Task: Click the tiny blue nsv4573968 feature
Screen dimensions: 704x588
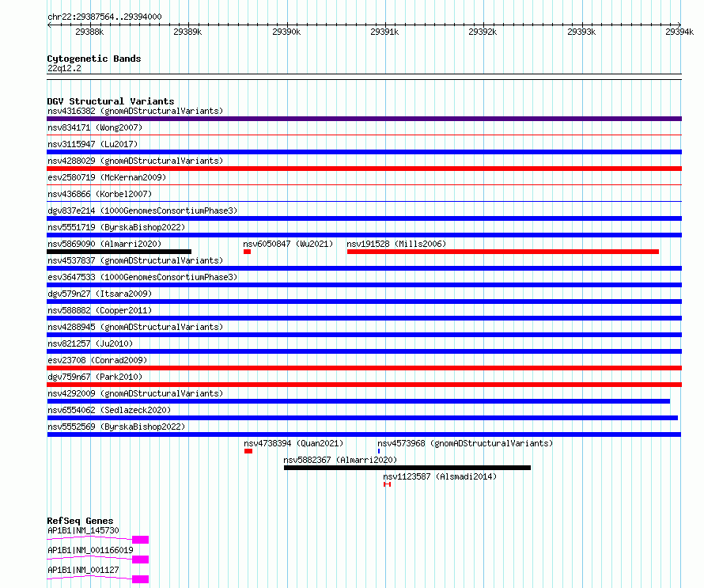Action: click(x=379, y=451)
